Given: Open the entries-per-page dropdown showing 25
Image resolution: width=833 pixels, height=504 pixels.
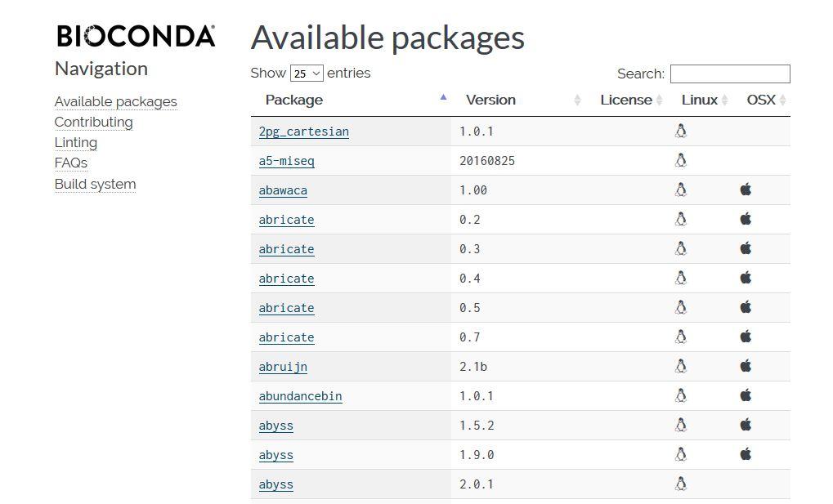Looking at the screenshot, I should tap(307, 74).
